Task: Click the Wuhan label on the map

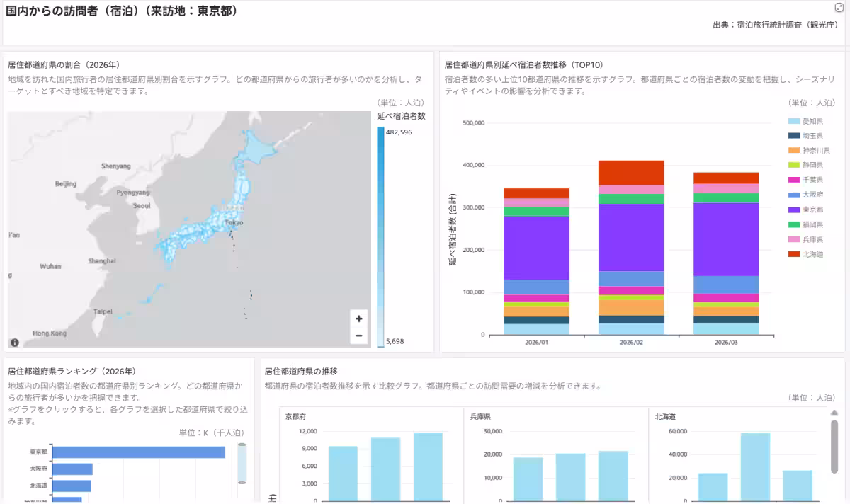Action: pos(51,267)
